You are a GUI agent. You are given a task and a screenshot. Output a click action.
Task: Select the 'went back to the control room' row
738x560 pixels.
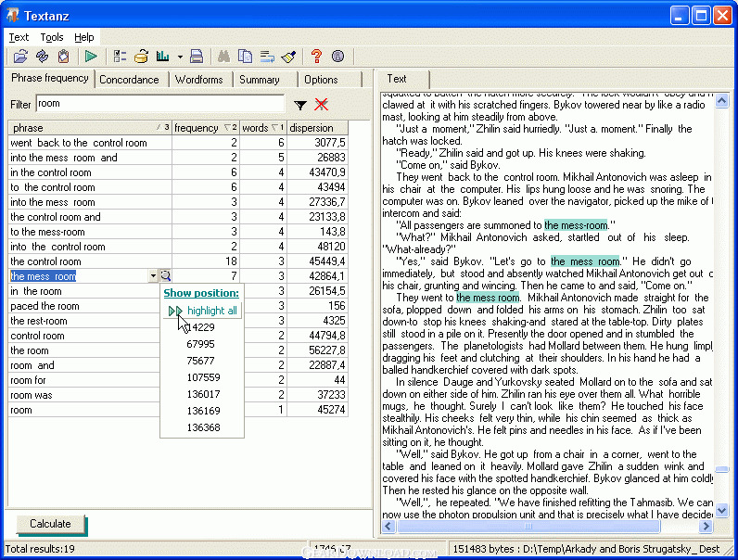[x=178, y=143]
